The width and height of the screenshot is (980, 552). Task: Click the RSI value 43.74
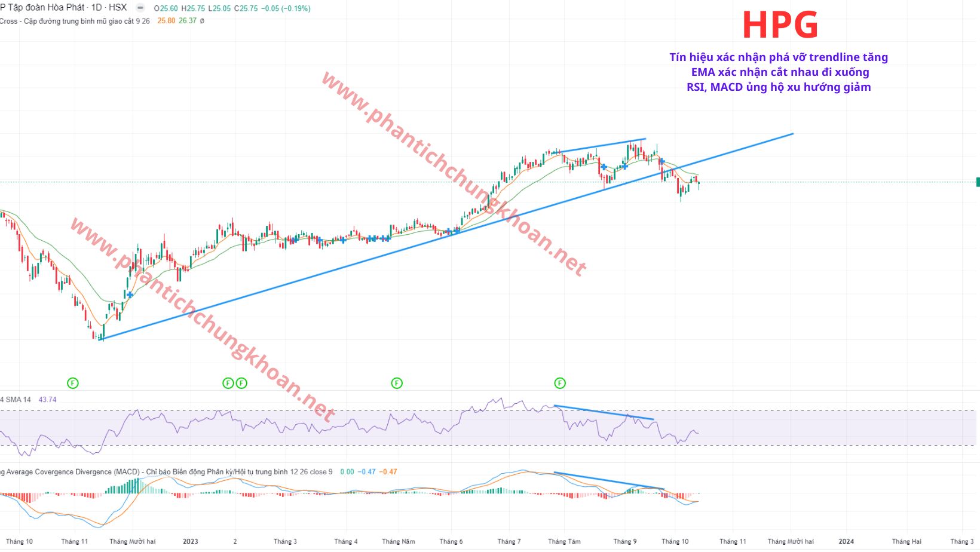click(47, 400)
